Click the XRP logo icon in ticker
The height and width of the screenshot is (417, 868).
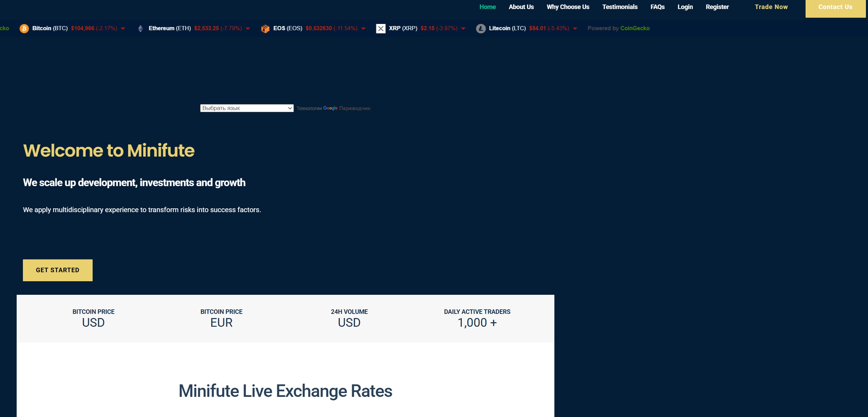(381, 28)
